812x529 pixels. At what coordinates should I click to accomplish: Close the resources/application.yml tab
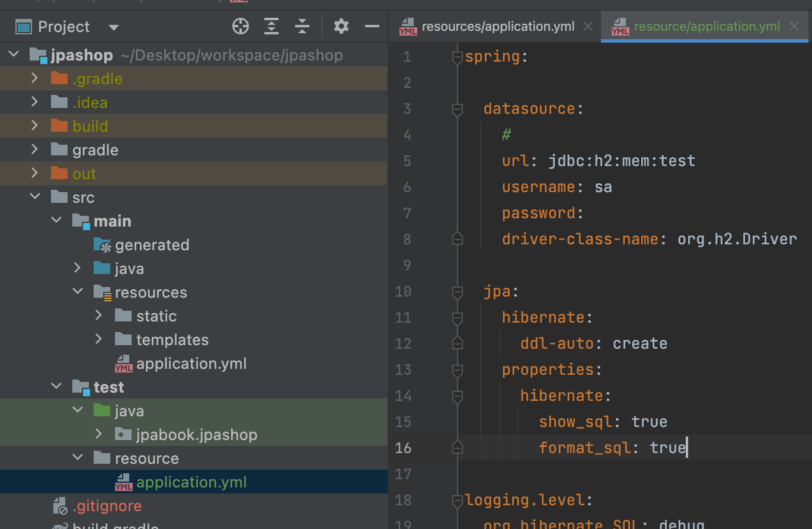pos(588,26)
